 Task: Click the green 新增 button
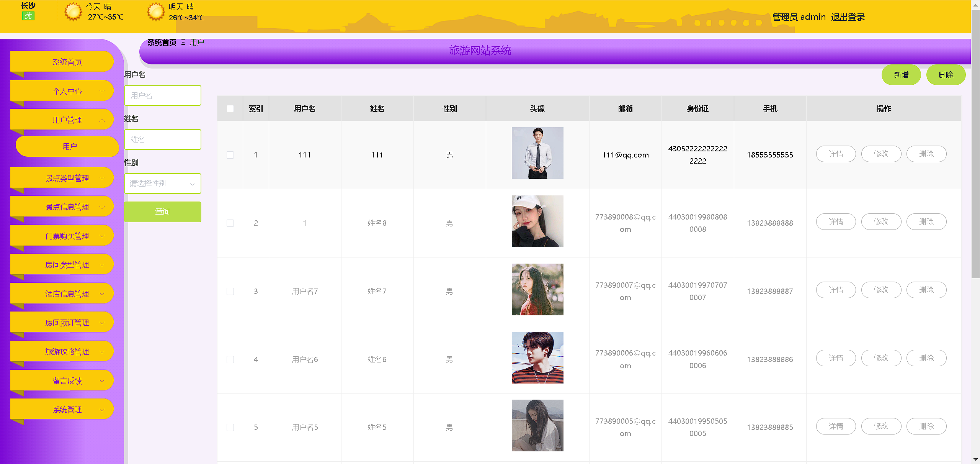901,75
